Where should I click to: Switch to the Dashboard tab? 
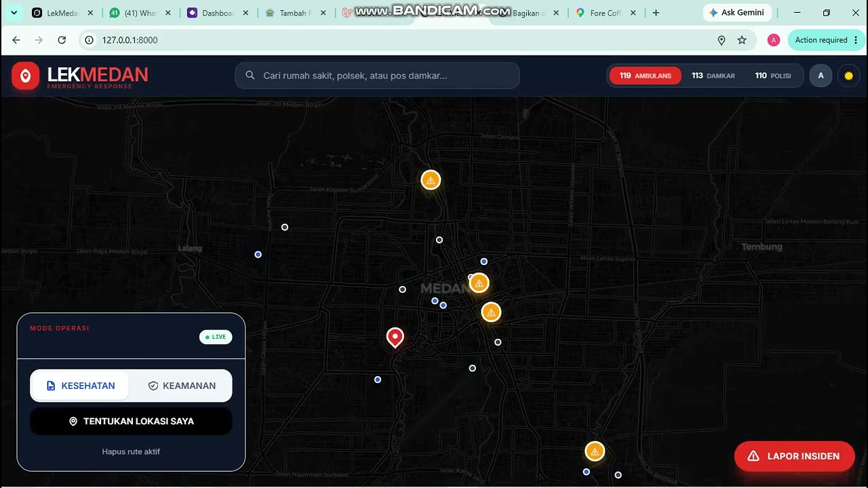218,13
